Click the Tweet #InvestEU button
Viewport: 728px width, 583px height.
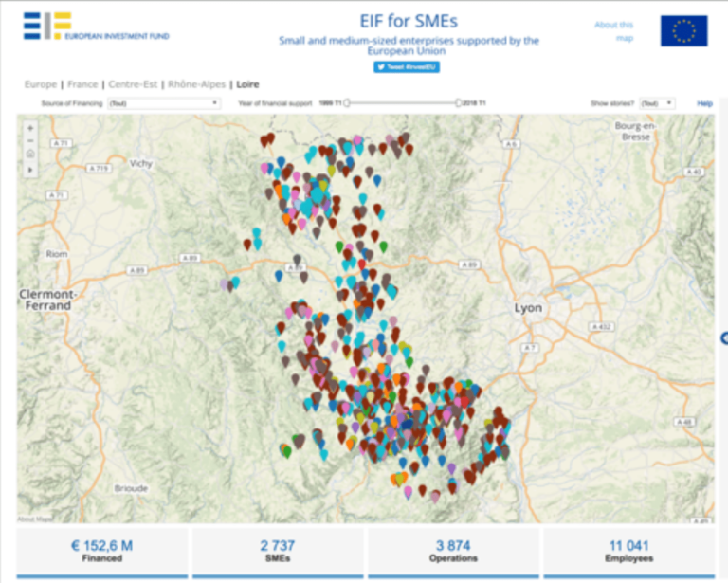[x=407, y=67]
